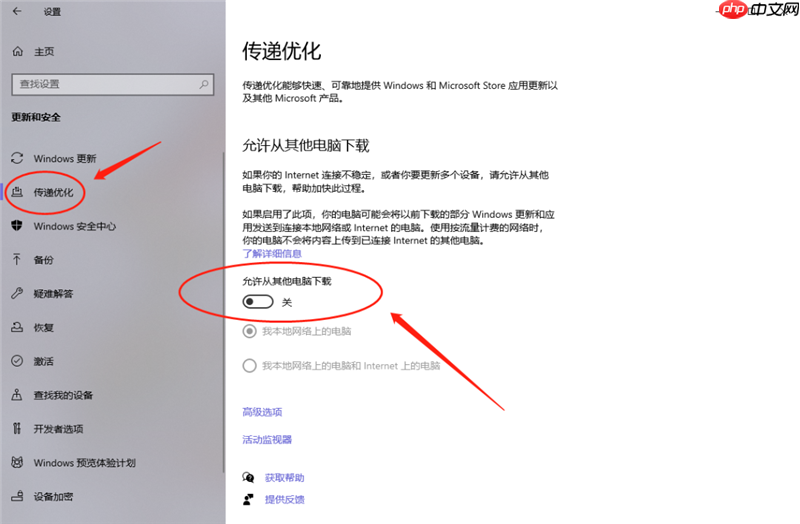Open 设备加密 page
The width and height of the screenshot is (800, 524).
[x=53, y=496]
